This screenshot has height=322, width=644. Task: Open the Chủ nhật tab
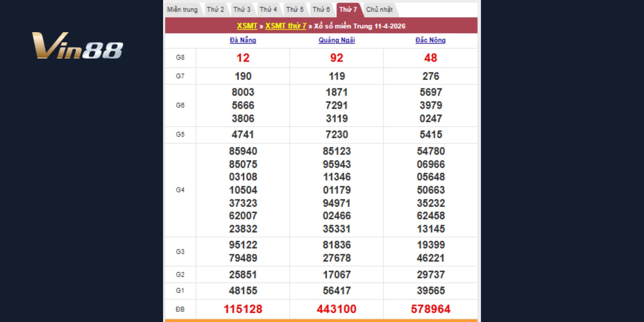[379, 10]
